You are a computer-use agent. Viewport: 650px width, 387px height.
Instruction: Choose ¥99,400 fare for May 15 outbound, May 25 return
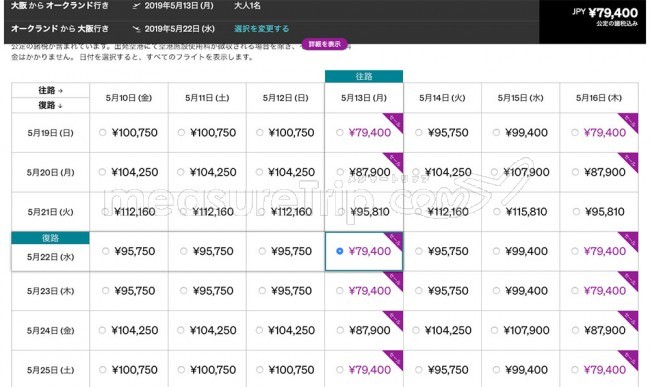tap(520, 370)
